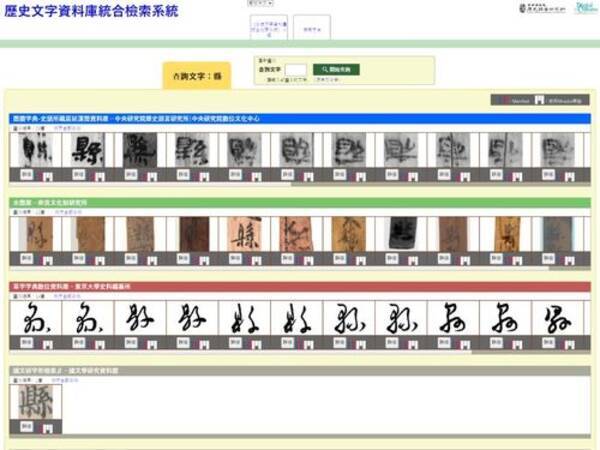Click the IIIF icon under the first blue-section thumbnail
The width and height of the screenshot is (600, 450).
(x=47, y=176)
